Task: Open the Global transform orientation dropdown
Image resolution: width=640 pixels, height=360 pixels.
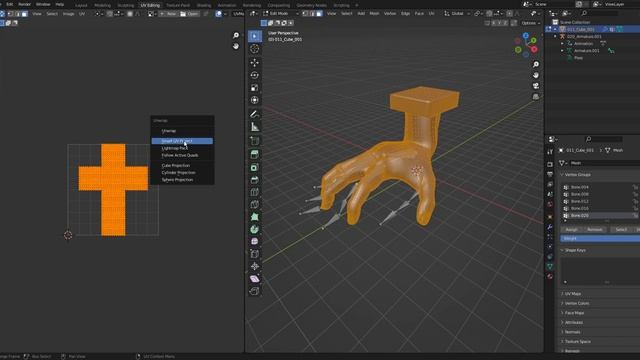Action: click(x=457, y=13)
